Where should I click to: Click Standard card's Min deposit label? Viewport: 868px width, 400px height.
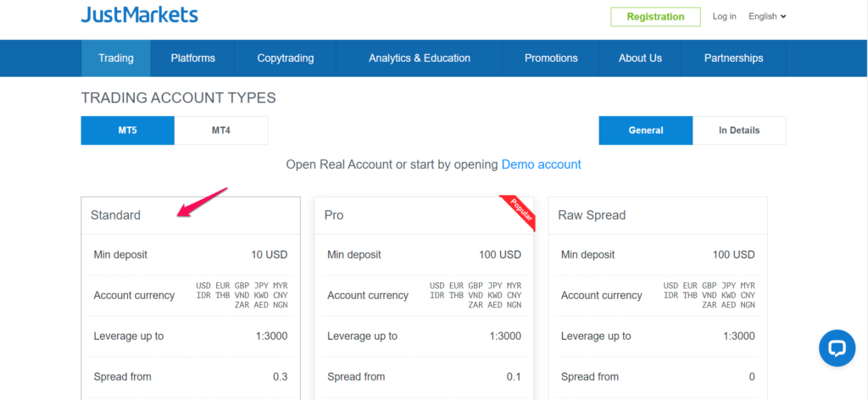coord(120,255)
